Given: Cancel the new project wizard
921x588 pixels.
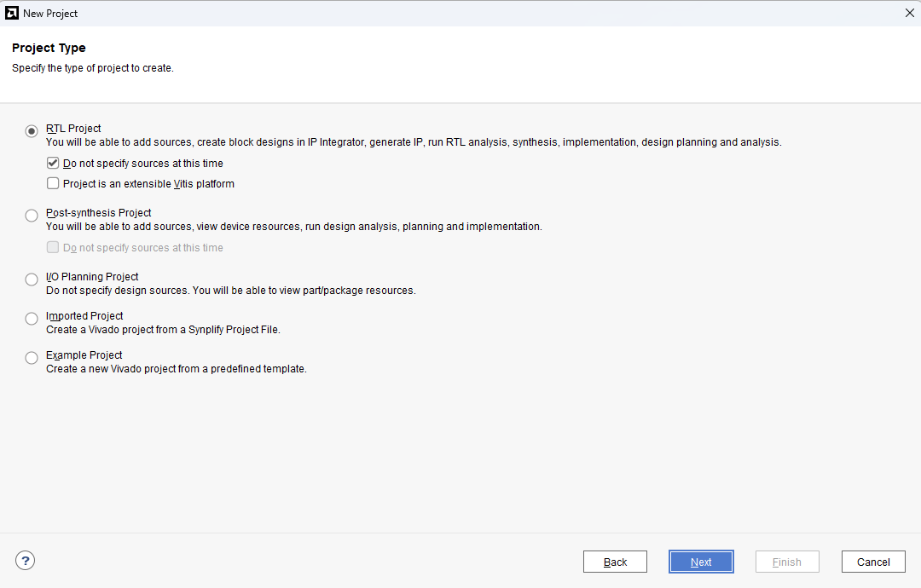Looking at the screenshot, I should [872, 562].
